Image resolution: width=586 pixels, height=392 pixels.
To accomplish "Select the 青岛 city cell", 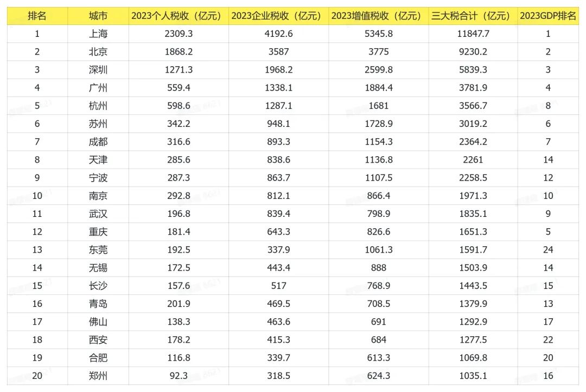I will [98, 304].
